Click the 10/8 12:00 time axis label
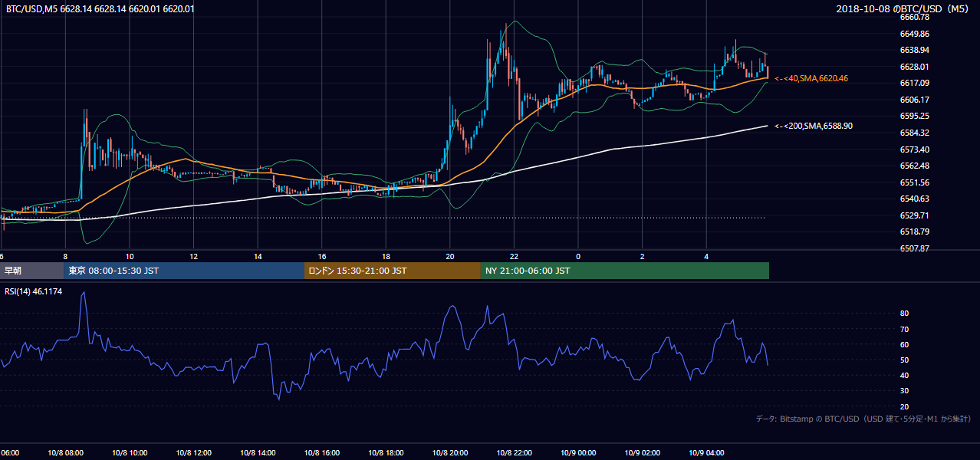This screenshot has height=460, width=980. (x=193, y=453)
